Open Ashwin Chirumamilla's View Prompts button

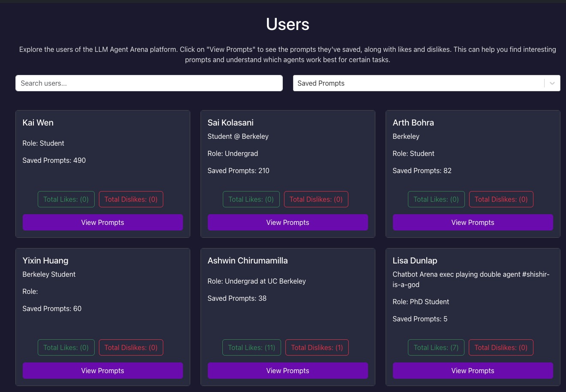[x=287, y=371]
